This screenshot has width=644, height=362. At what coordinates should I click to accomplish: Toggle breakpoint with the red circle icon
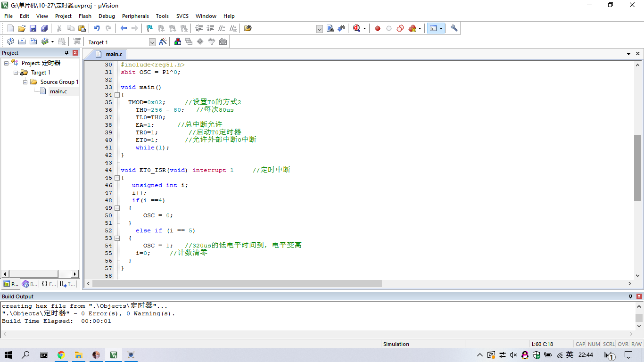click(x=378, y=28)
